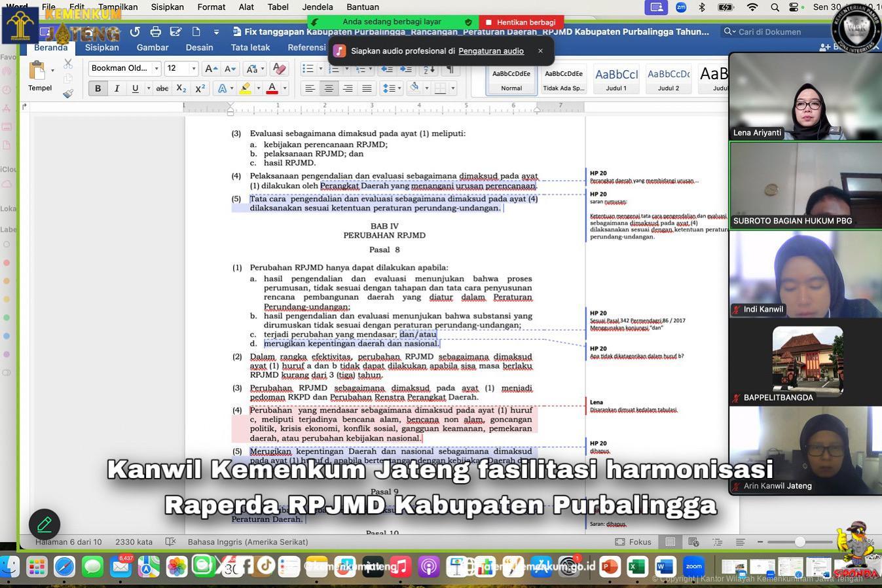The width and height of the screenshot is (882, 588).
Task: Toggle Fokus mode in status bar
Action: point(633,542)
